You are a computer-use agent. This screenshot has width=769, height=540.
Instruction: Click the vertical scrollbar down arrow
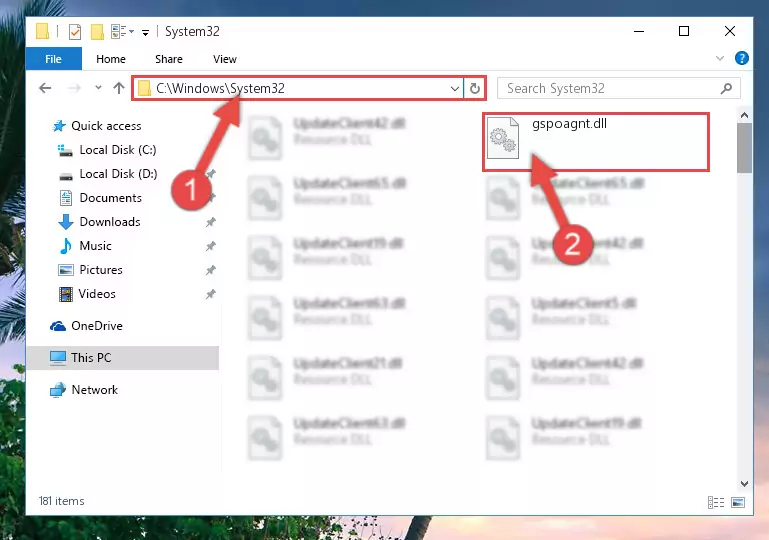click(744, 484)
